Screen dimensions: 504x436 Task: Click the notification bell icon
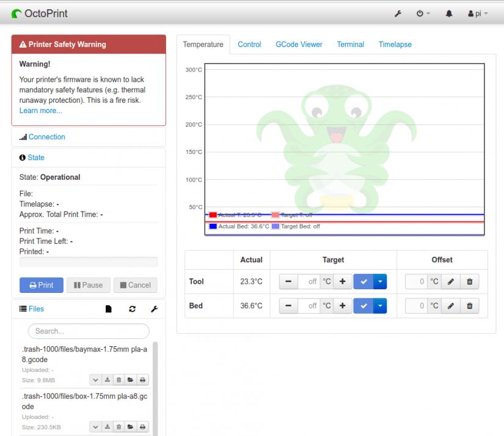click(449, 13)
